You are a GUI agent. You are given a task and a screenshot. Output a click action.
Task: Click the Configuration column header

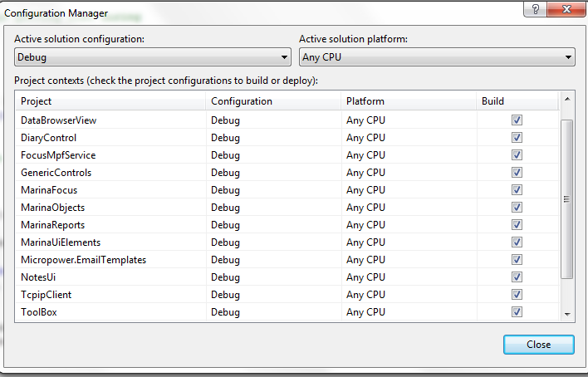273,101
